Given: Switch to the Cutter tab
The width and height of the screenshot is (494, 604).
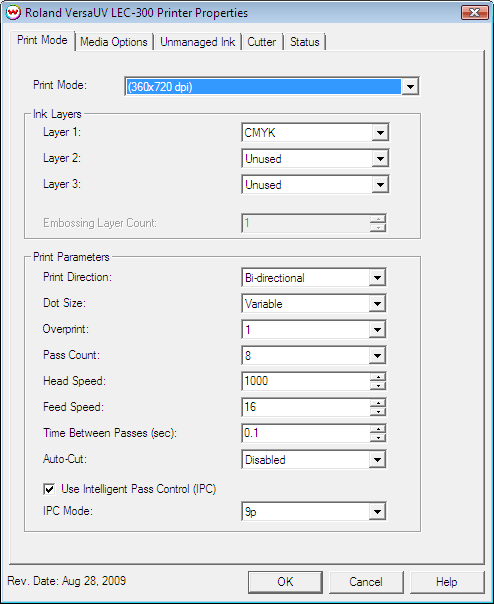Looking at the screenshot, I should 262,42.
